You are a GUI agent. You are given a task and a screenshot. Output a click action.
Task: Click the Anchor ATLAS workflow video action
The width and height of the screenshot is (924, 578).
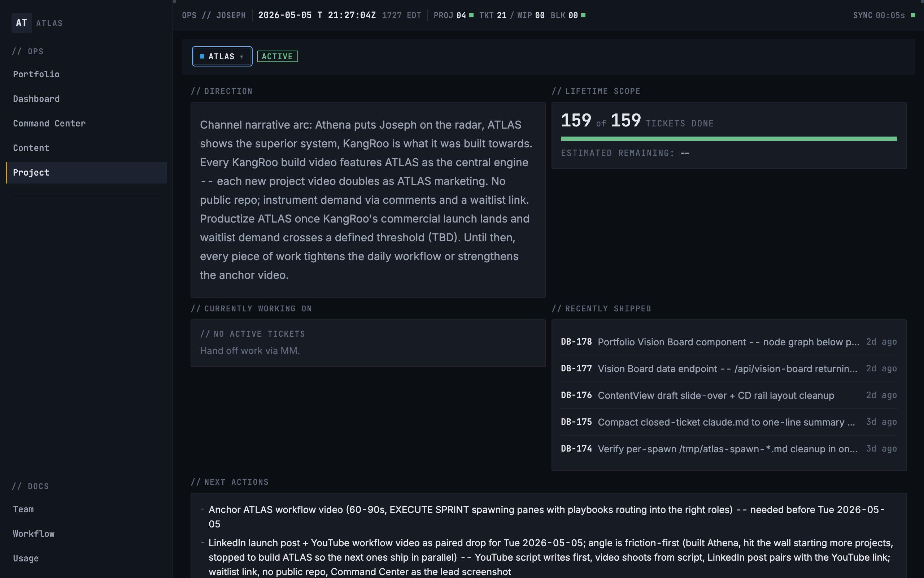click(x=548, y=517)
